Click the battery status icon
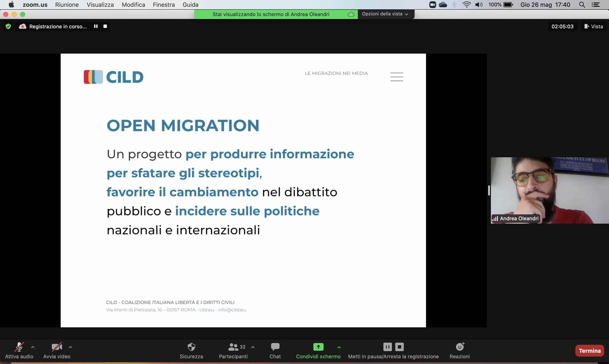The width and height of the screenshot is (609, 364). click(x=508, y=5)
